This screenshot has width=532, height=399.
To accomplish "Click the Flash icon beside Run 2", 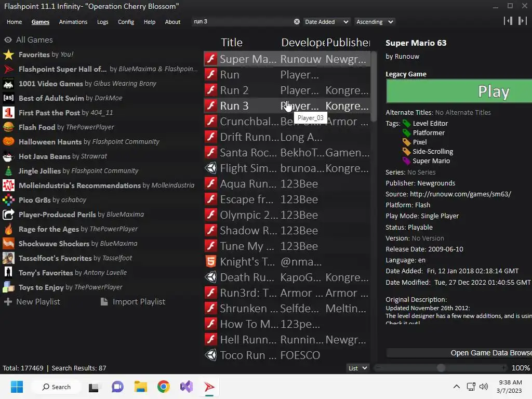I will pyautogui.click(x=211, y=90).
